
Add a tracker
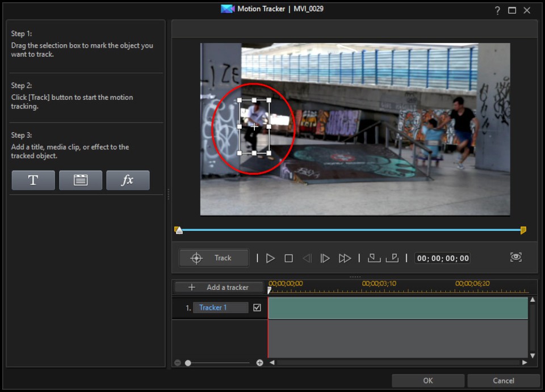pyautogui.click(x=219, y=287)
